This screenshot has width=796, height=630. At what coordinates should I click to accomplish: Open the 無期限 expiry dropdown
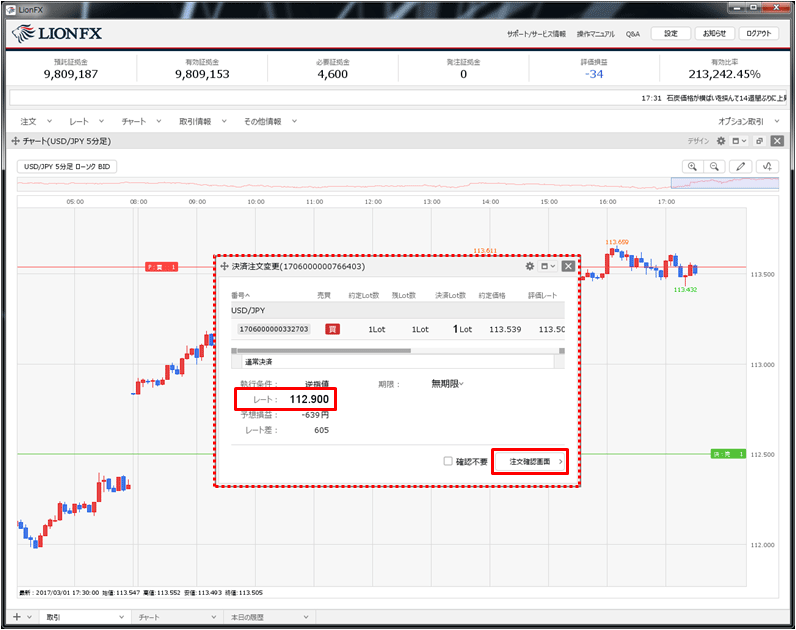[x=447, y=384]
